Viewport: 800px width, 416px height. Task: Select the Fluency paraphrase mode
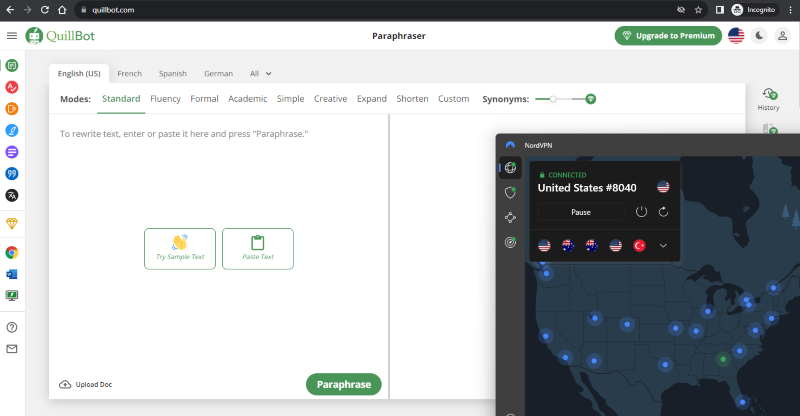[165, 99]
